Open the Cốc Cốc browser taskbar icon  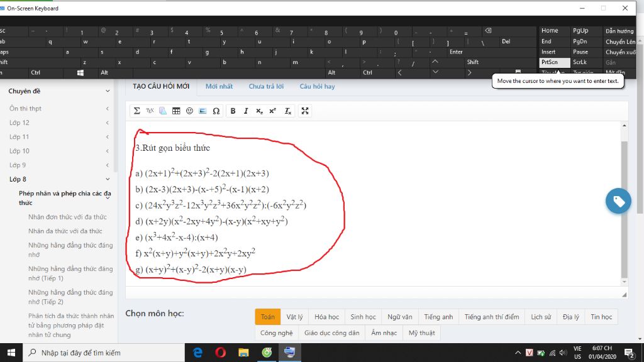point(267,353)
